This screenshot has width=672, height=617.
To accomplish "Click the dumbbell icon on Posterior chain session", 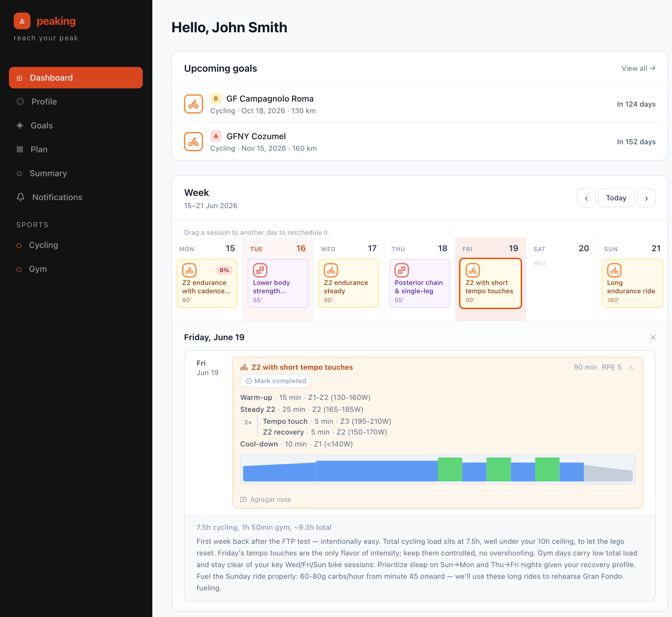I will 402,271.
